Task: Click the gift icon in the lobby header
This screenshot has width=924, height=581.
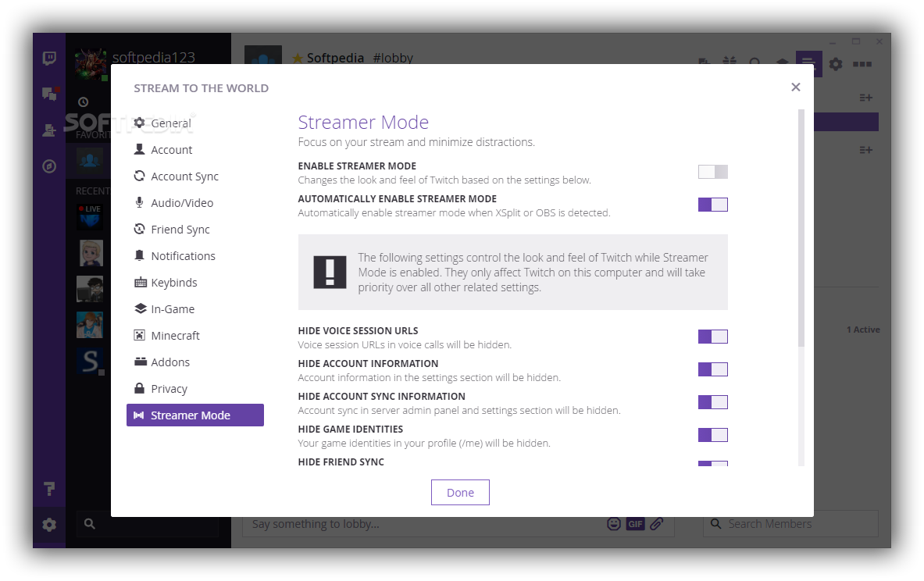Action: click(x=730, y=61)
